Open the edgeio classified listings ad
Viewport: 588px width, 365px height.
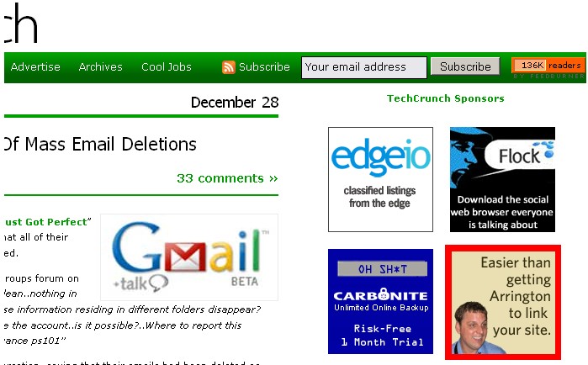(x=380, y=179)
